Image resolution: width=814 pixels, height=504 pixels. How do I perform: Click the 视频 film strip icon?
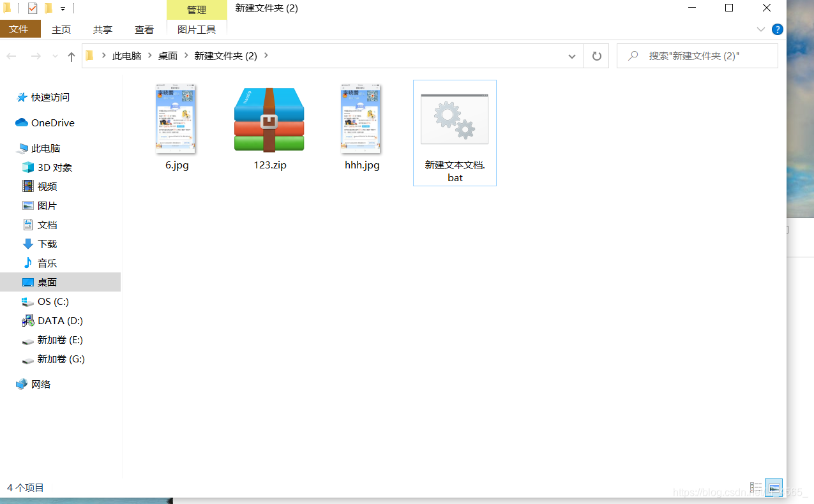[28, 186]
